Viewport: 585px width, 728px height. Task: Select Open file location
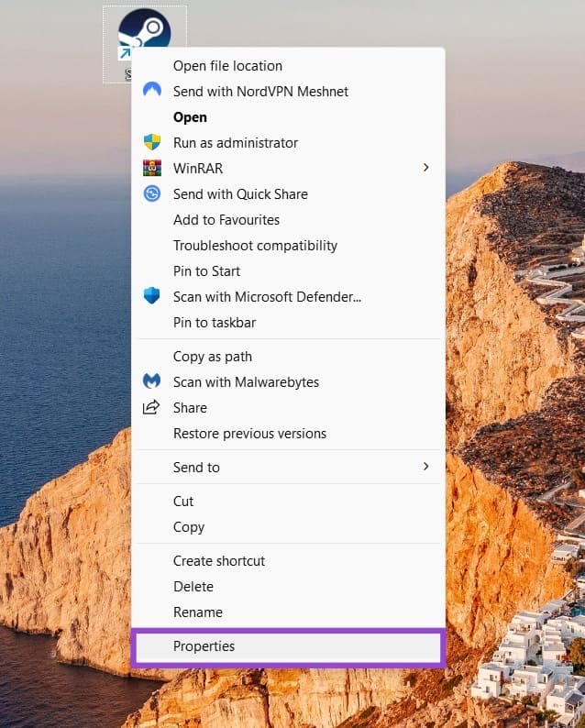[x=227, y=66]
